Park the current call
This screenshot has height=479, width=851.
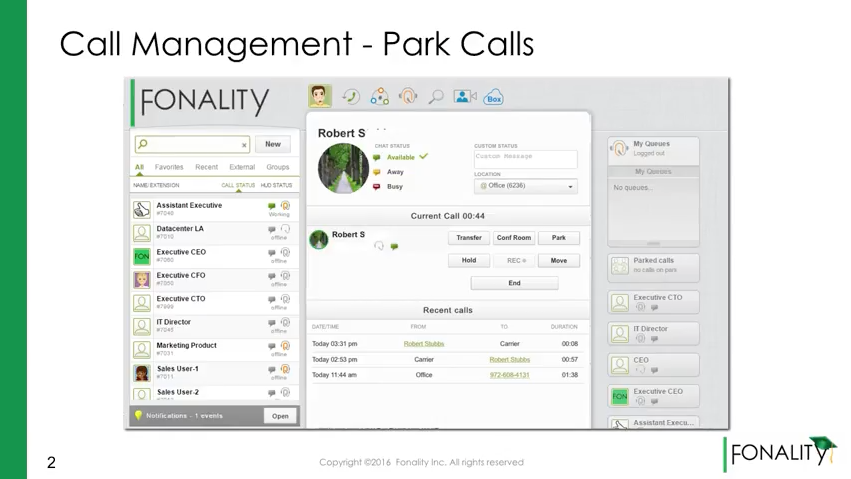[558, 238]
